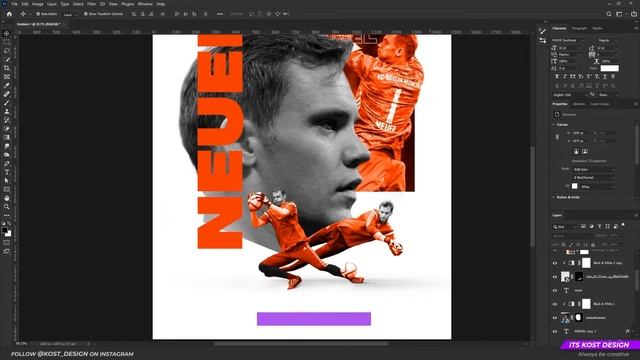Toggle the Auto-Select checkbox
The height and width of the screenshot is (360, 640).
[38, 14]
